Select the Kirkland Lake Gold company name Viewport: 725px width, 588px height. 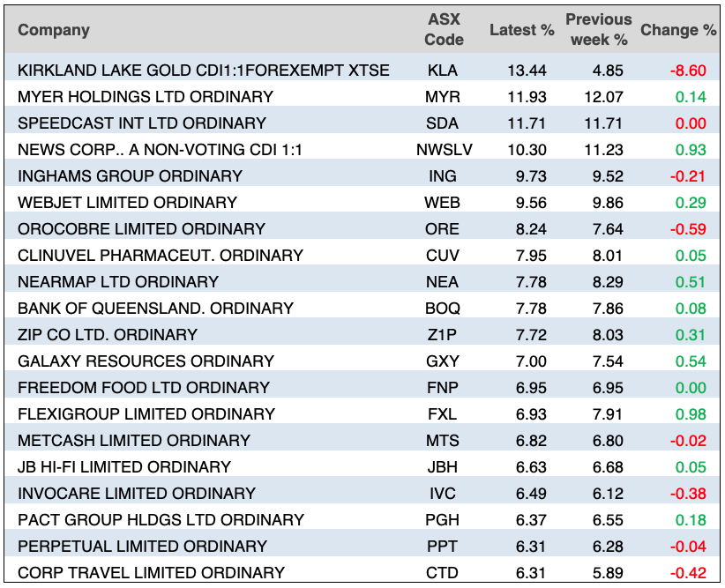click(x=204, y=71)
